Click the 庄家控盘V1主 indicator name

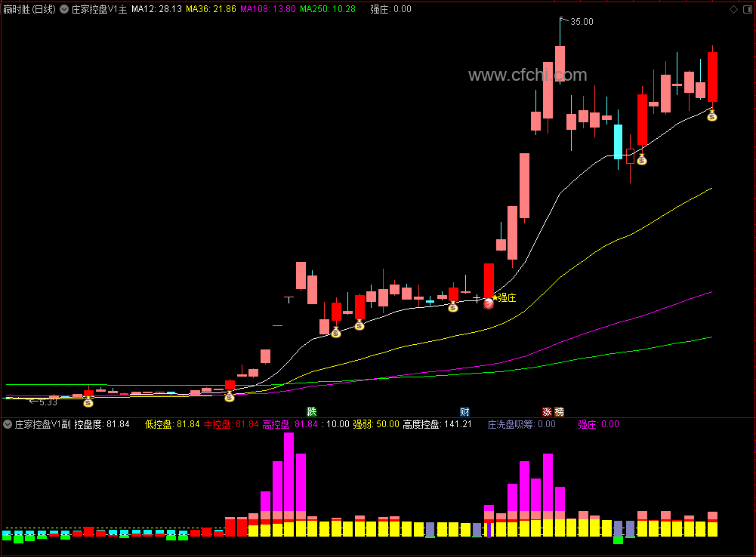100,9
